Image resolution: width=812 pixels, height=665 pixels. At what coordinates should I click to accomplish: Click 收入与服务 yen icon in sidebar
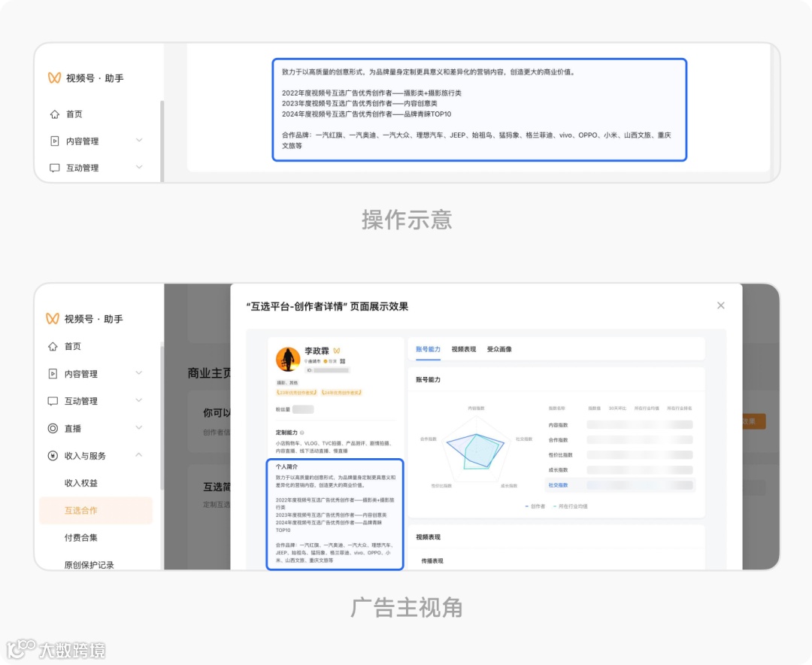[53, 456]
